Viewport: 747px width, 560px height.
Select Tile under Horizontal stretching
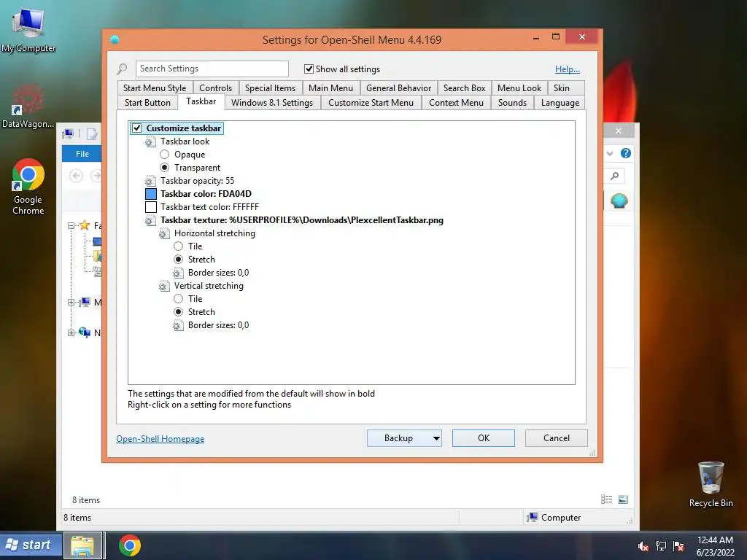[178, 246]
